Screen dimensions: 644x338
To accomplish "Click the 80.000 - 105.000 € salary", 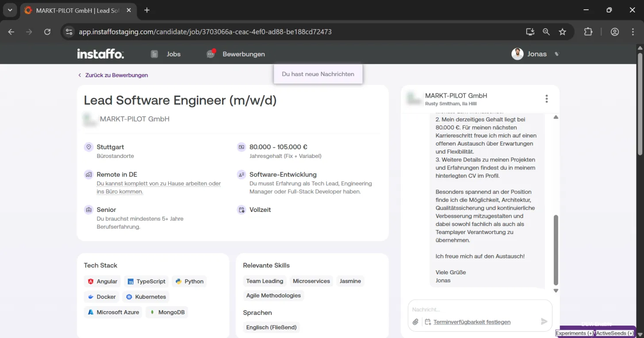I will 278,147.
